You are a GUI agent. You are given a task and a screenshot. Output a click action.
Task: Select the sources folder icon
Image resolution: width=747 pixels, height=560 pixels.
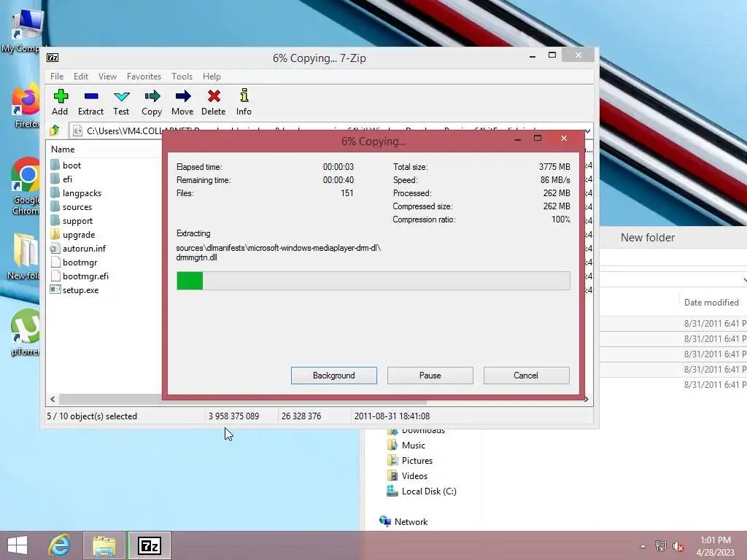[x=55, y=206]
